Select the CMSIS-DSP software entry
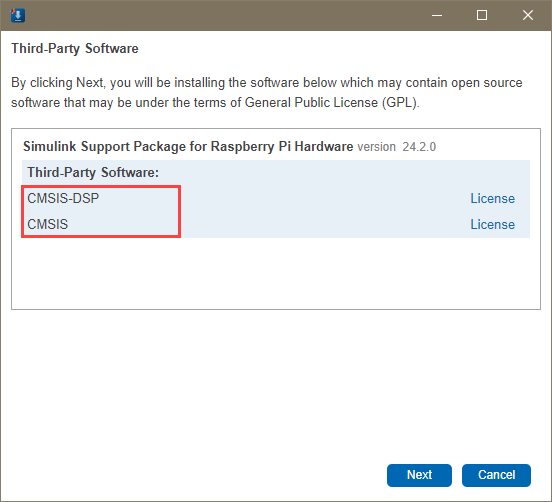 (x=63, y=199)
